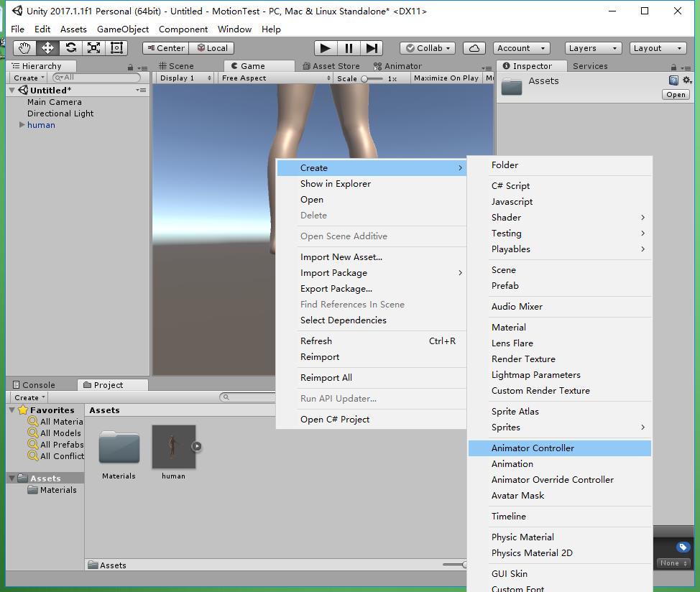Viewport: 700px width, 592px height.
Task: Open the Free Aspect dropdown
Action: [x=276, y=78]
